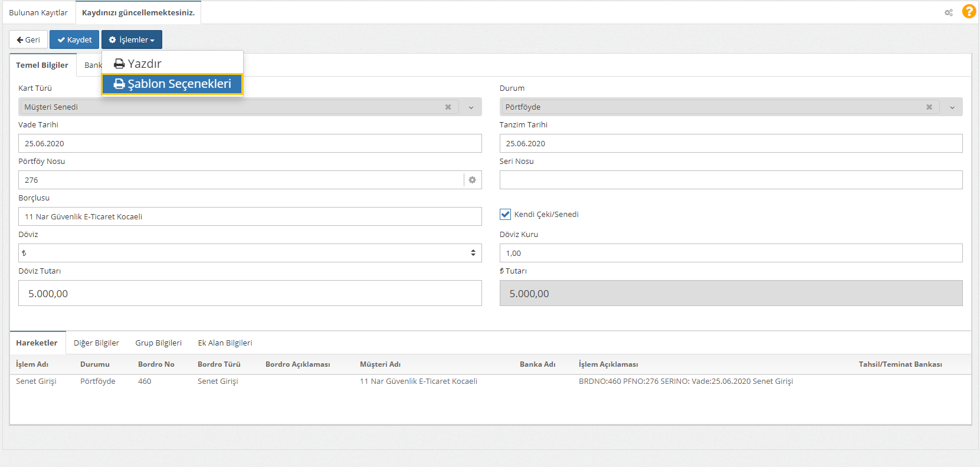Click the orange help question mark icon
Image resolution: width=980 pixels, height=467 pixels.
pos(968,12)
